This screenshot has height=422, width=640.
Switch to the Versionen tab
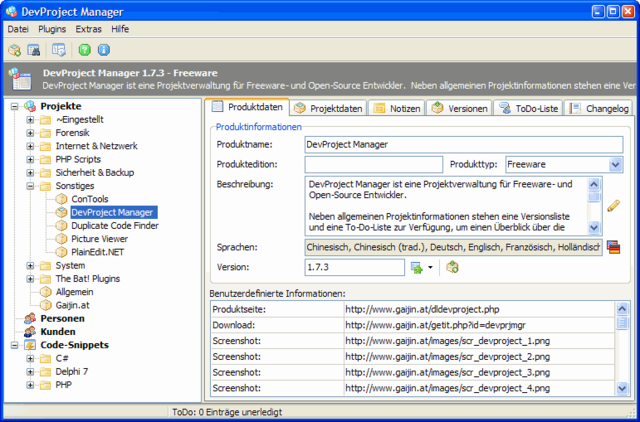pos(460,108)
